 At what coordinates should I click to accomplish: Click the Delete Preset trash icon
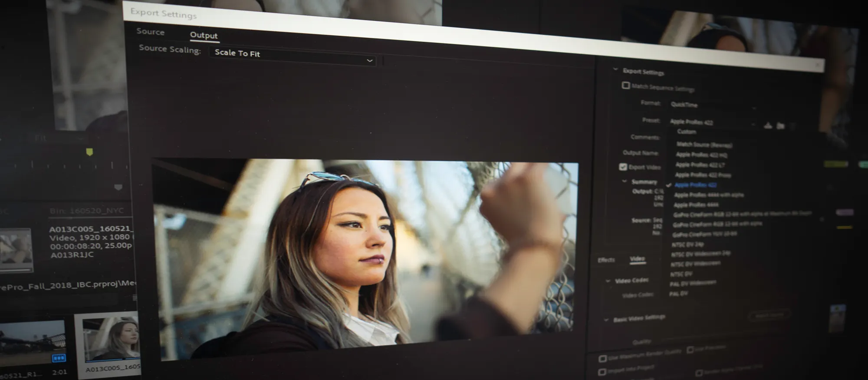point(792,127)
